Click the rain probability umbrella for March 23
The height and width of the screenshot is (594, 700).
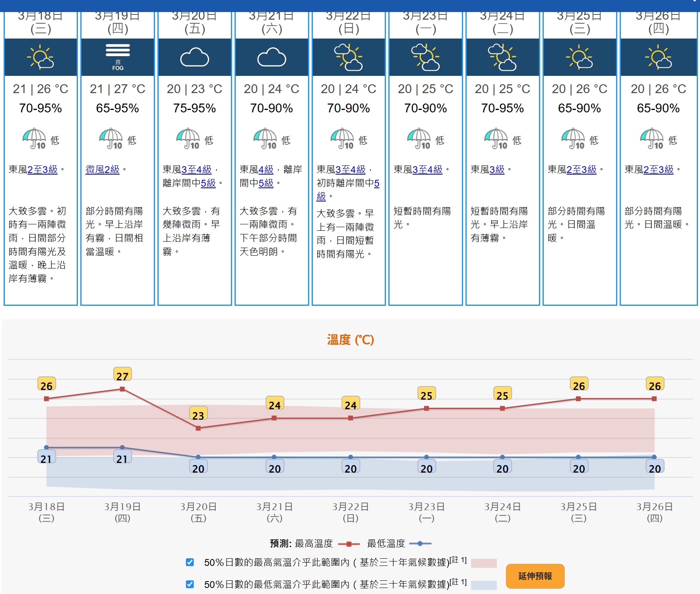tap(419, 139)
